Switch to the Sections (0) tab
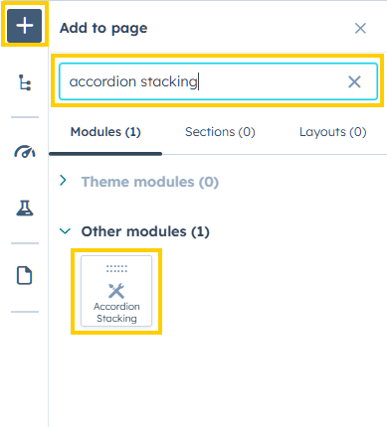Image resolution: width=387 pixels, height=427 pixels. tap(220, 132)
